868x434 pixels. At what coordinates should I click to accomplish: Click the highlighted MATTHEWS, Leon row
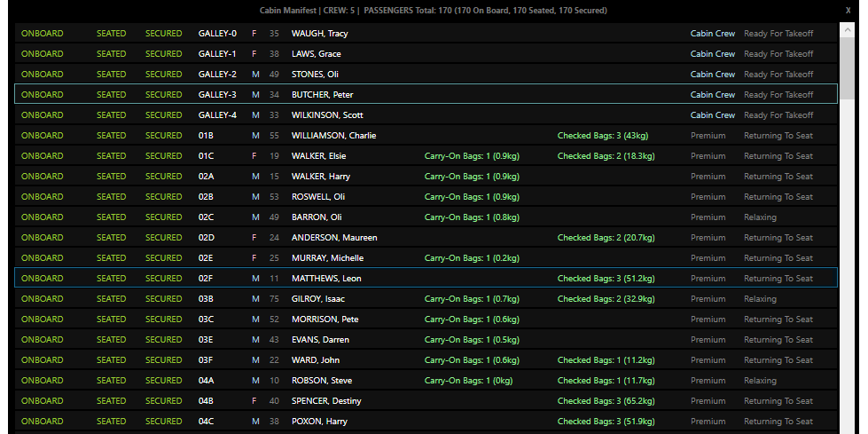click(426, 279)
